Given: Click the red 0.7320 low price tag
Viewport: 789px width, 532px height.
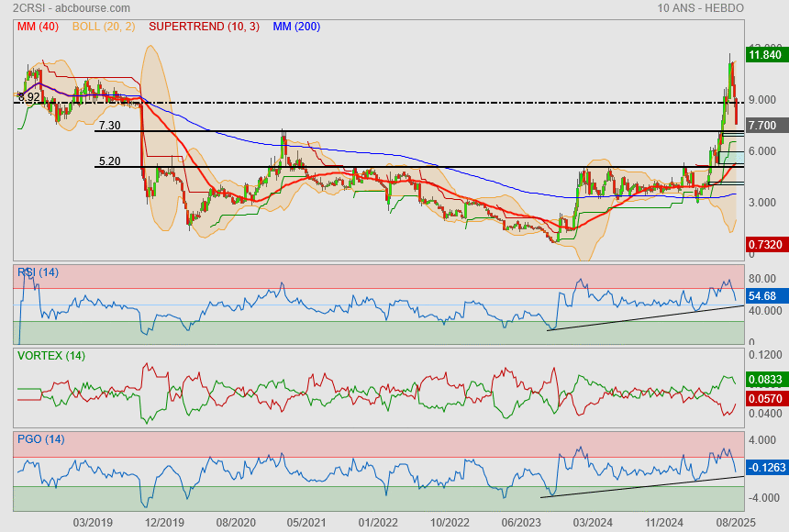Looking at the screenshot, I should [764, 245].
